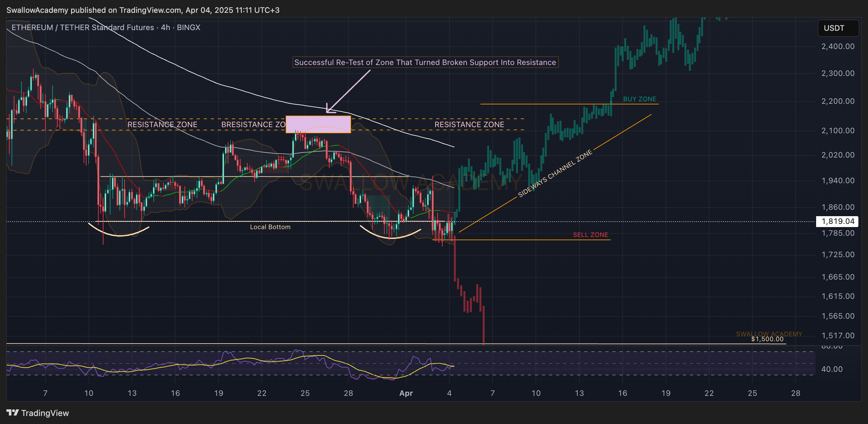This screenshot has width=868, height=424.
Task: Click the Apr month label on time axis
Action: tap(406, 393)
